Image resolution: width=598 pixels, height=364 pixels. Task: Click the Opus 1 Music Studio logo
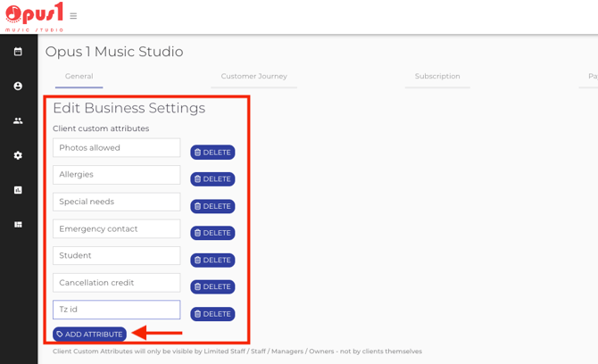tap(34, 16)
